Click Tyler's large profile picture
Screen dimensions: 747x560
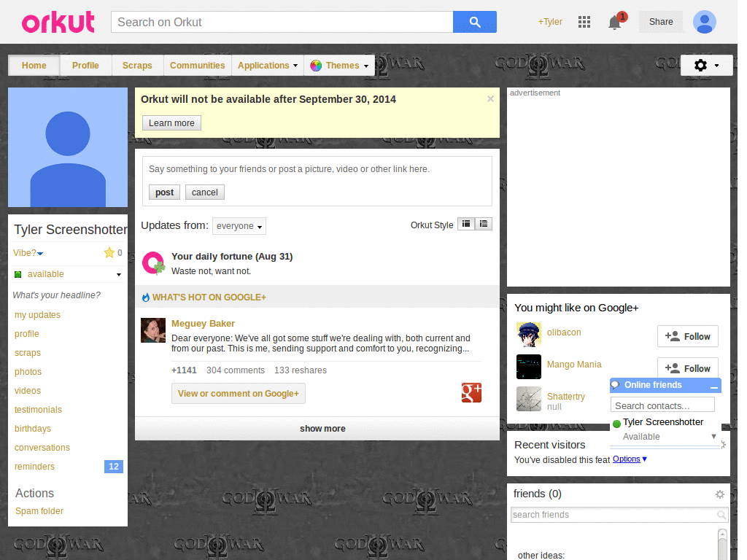tap(68, 147)
